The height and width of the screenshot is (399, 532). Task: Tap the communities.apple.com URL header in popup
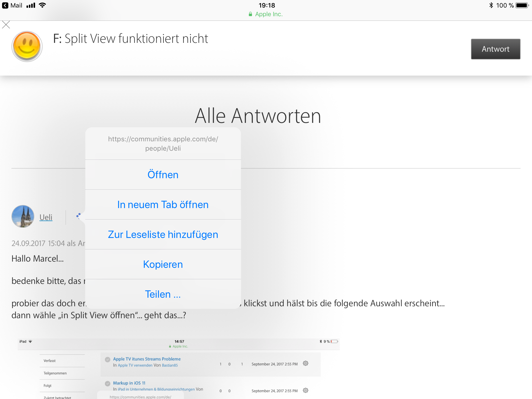coord(163,144)
